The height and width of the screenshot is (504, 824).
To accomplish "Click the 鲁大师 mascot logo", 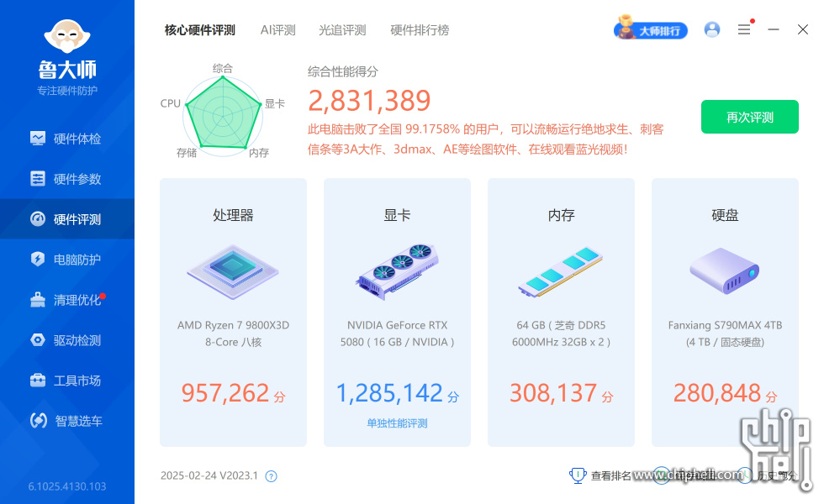I will [x=66, y=36].
